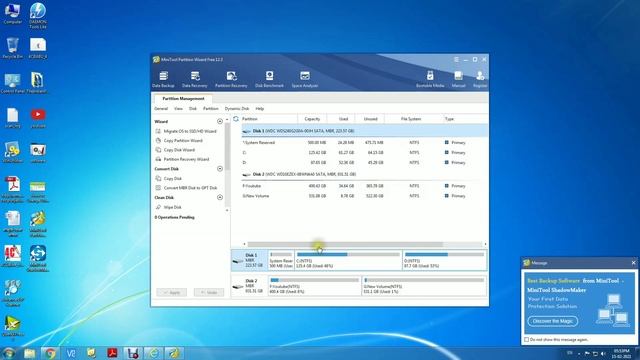Open the Adobe PDF taskbar icon

(x=112, y=353)
